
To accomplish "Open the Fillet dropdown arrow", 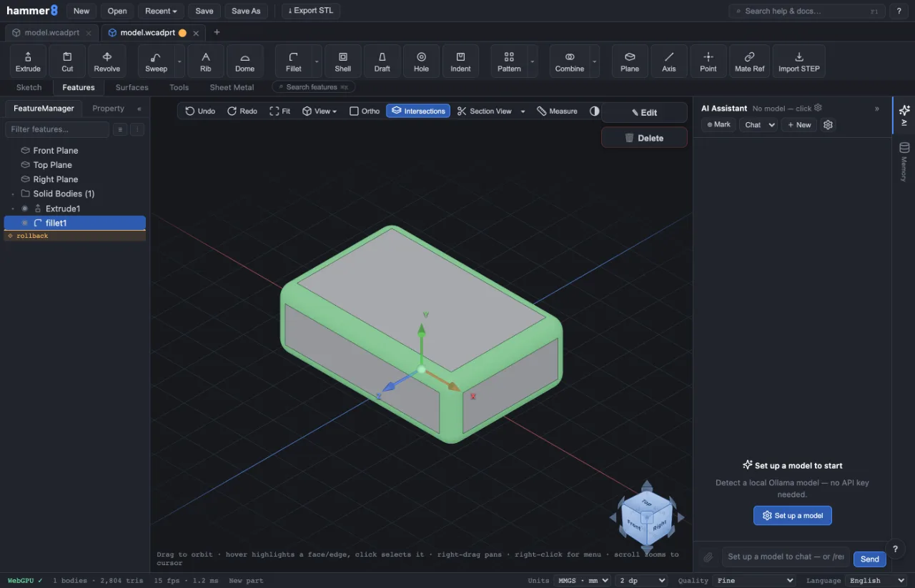I will point(317,61).
